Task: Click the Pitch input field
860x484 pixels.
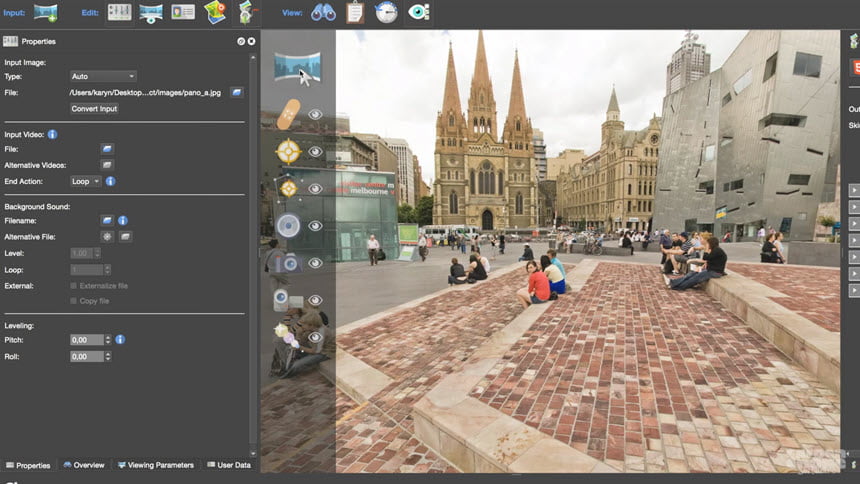Action: tap(87, 340)
